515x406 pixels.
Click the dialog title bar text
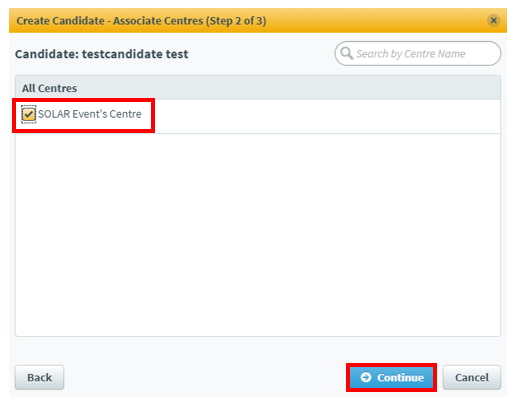tap(141, 21)
